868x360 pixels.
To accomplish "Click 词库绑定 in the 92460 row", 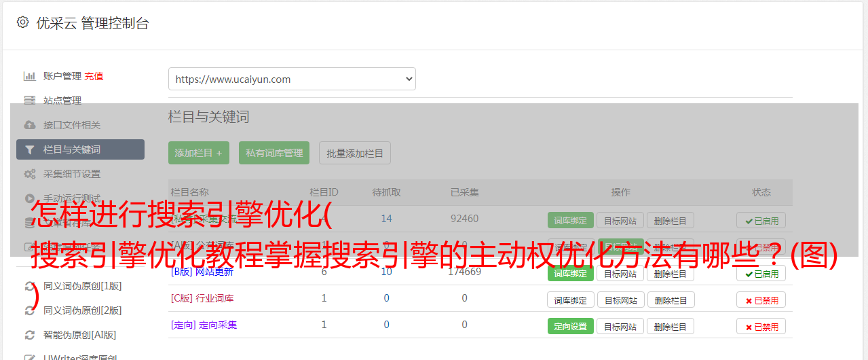I will [x=570, y=221].
